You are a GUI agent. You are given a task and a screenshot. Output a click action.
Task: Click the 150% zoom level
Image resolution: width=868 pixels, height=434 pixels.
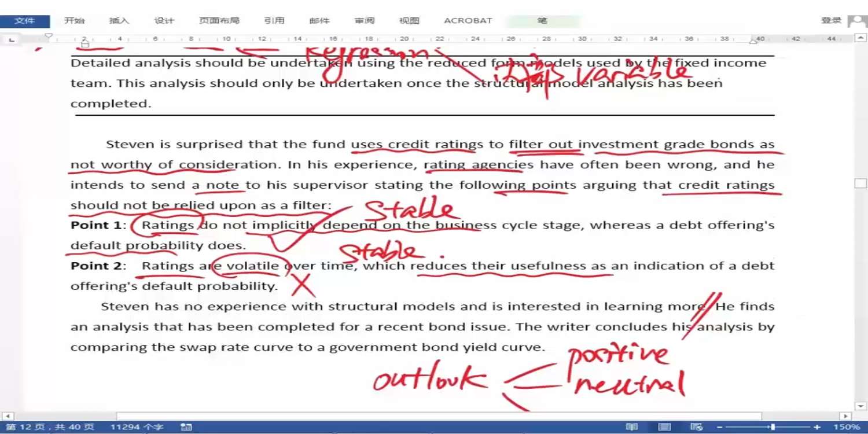pos(847,427)
